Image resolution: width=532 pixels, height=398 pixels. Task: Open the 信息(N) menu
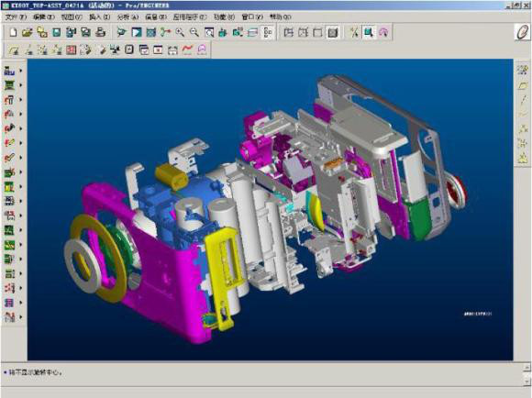coord(156,17)
